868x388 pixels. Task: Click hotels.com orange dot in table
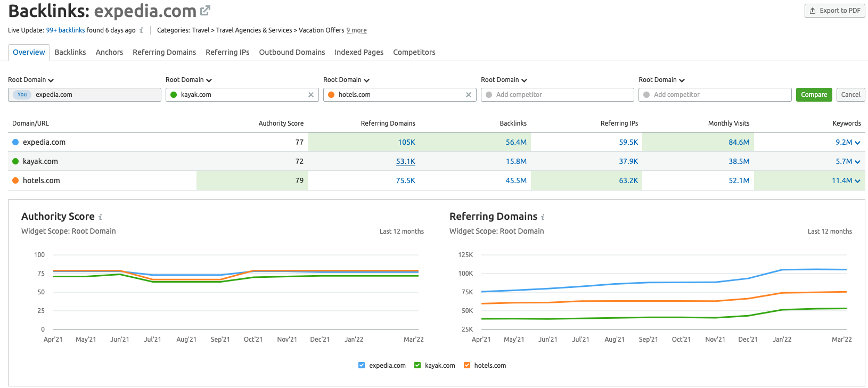[15, 180]
